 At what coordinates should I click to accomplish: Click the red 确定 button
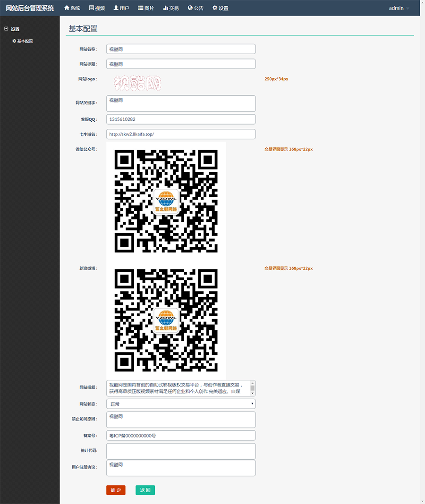pyautogui.click(x=116, y=490)
